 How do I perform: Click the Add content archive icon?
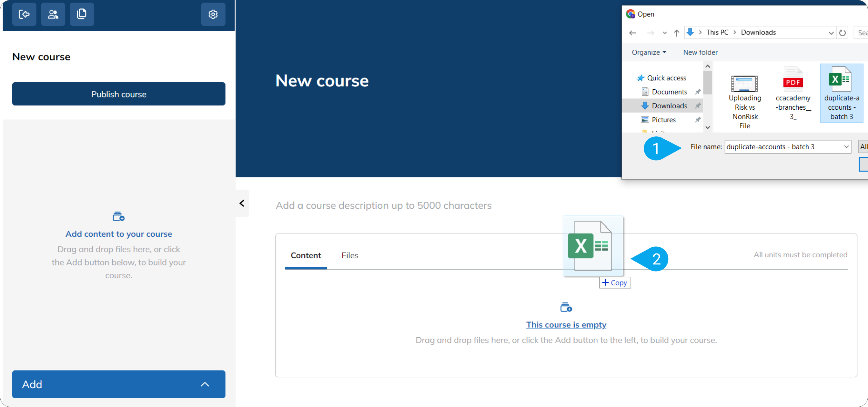(118, 216)
